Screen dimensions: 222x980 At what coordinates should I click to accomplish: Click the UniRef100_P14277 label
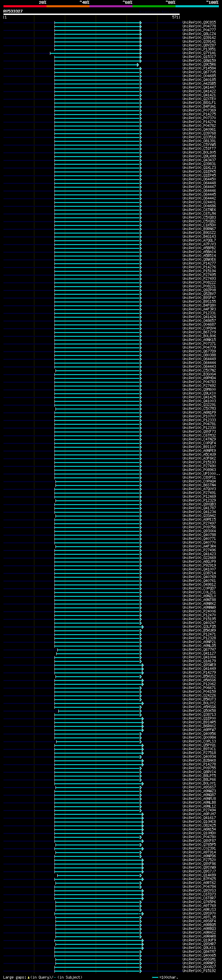point(199,263)
